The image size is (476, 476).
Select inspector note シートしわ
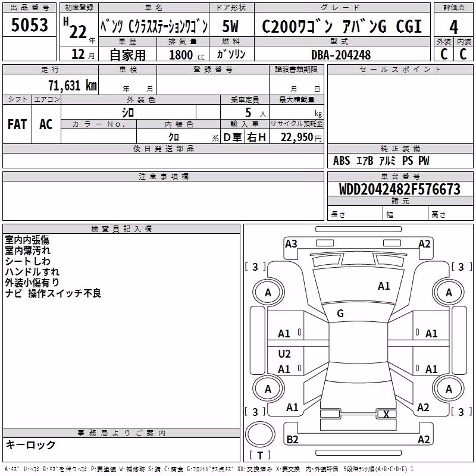click(x=27, y=261)
